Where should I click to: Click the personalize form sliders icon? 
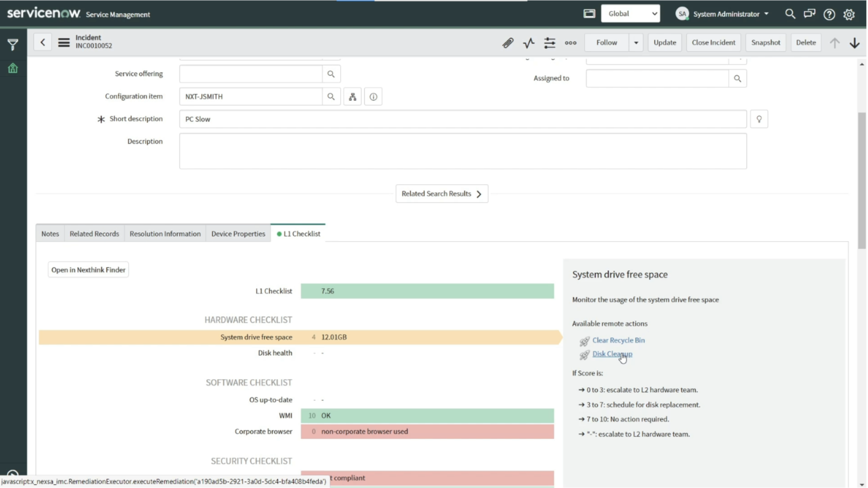point(550,42)
